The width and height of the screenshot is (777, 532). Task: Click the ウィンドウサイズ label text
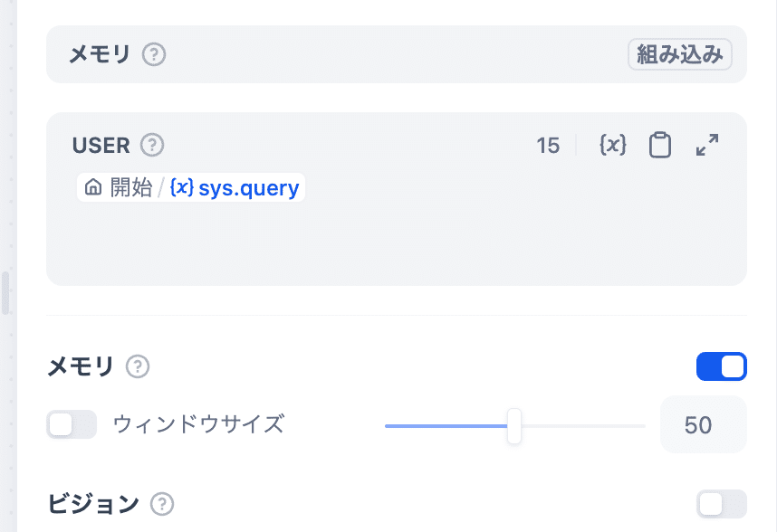click(198, 423)
